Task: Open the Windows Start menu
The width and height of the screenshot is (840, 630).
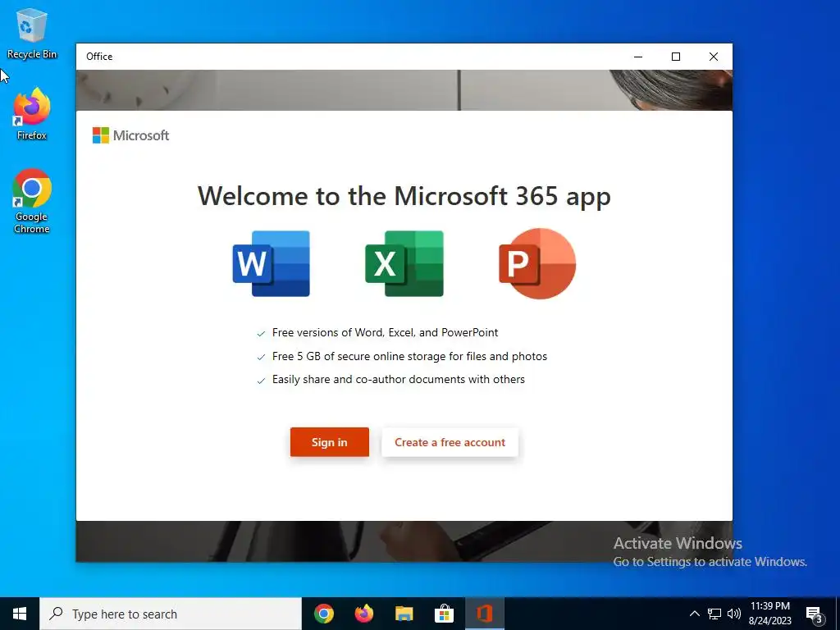Action: 20,614
